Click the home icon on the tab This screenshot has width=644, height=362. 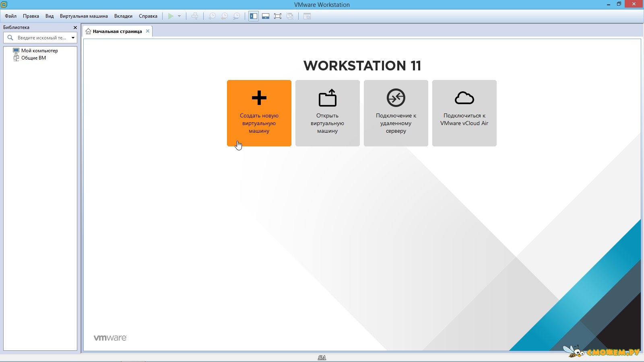tap(88, 31)
